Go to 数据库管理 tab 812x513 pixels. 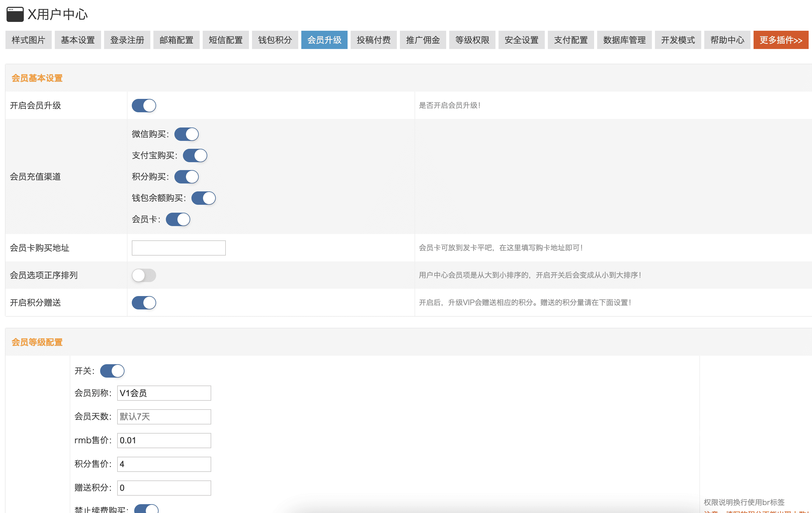[624, 40]
